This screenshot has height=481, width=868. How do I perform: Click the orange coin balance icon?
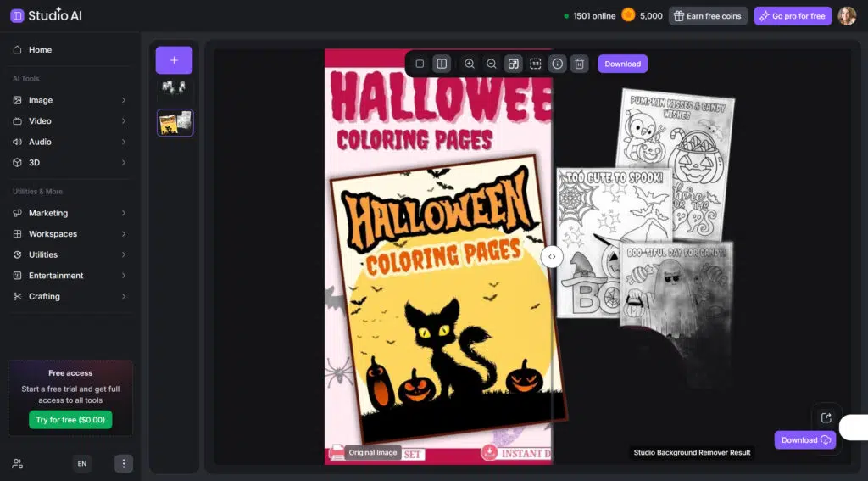(x=628, y=15)
